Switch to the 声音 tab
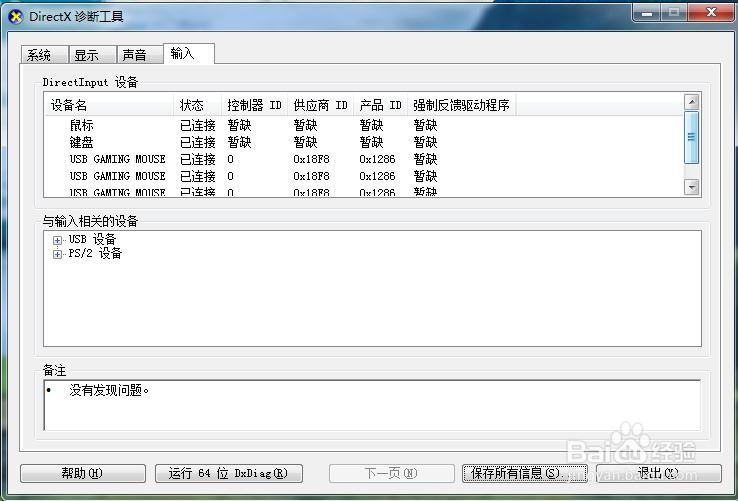The width and height of the screenshot is (738, 501). pos(140,55)
